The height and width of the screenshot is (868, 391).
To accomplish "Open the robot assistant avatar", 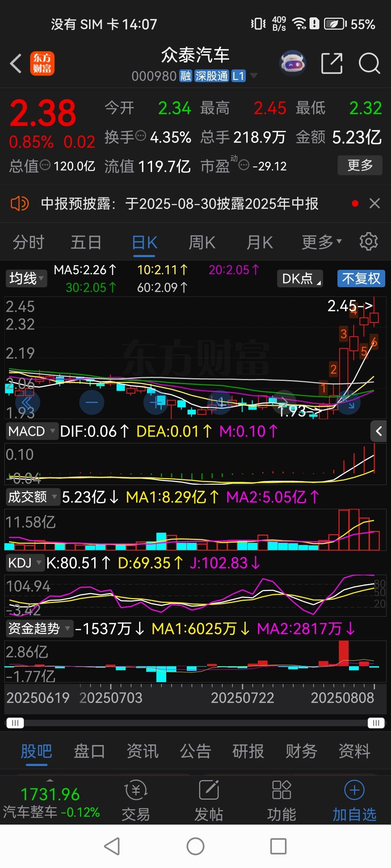I will (x=293, y=63).
